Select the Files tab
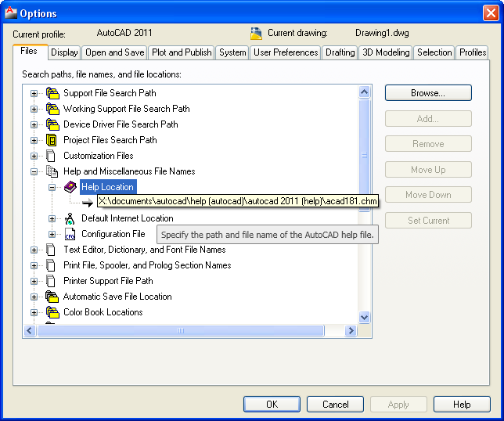The width and height of the screenshot is (504, 421). coord(30,52)
